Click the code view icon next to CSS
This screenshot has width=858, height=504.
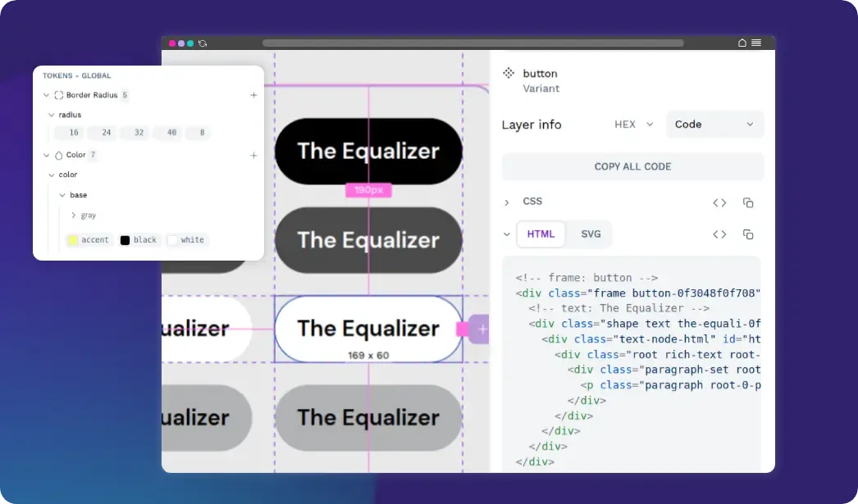[x=719, y=202]
